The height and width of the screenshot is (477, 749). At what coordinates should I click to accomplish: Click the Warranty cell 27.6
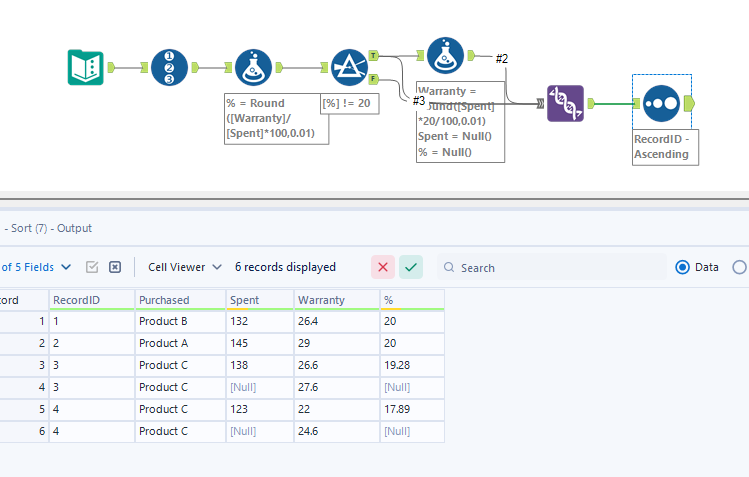point(337,387)
